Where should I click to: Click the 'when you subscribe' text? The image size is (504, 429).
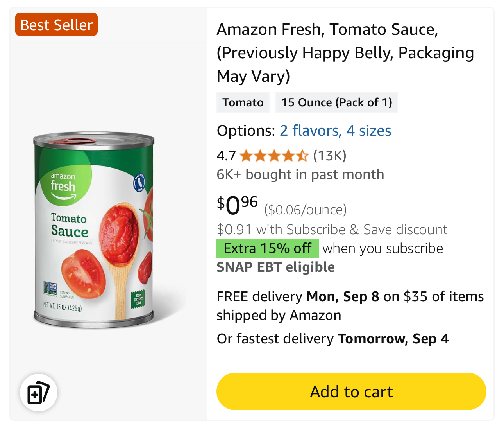(382, 248)
